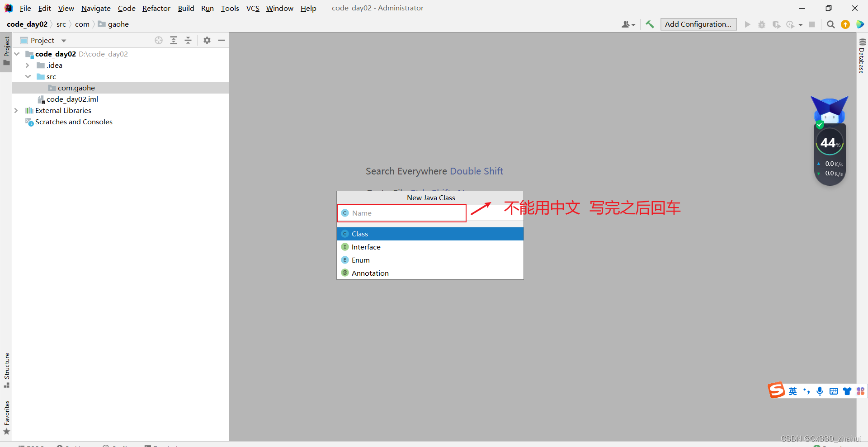Click code_day02 breadcrumb
This screenshot has width=868, height=447.
point(27,24)
